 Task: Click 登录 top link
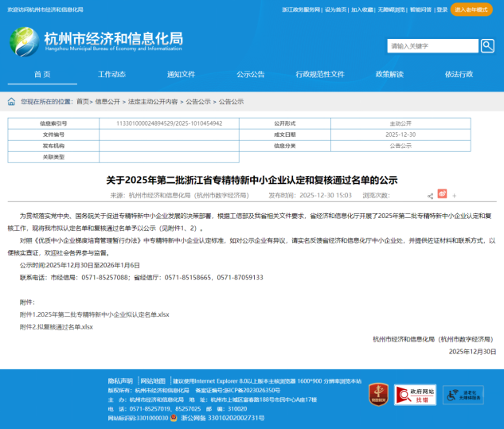442,10
